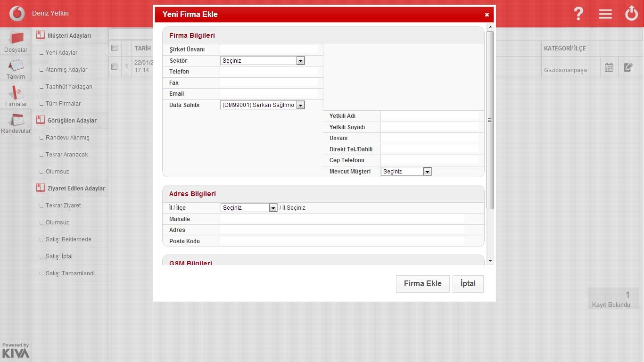644x362 pixels.
Task: Open the hamburger menu icon in header
Action: [605, 14]
